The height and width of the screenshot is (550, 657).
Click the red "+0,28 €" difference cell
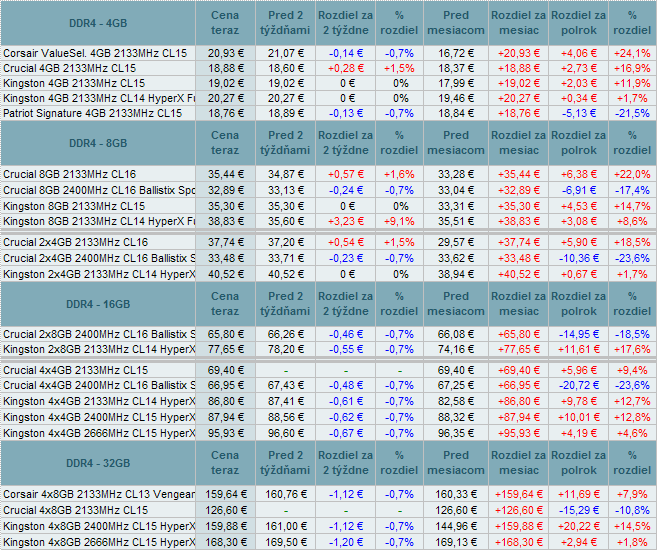(x=346, y=68)
